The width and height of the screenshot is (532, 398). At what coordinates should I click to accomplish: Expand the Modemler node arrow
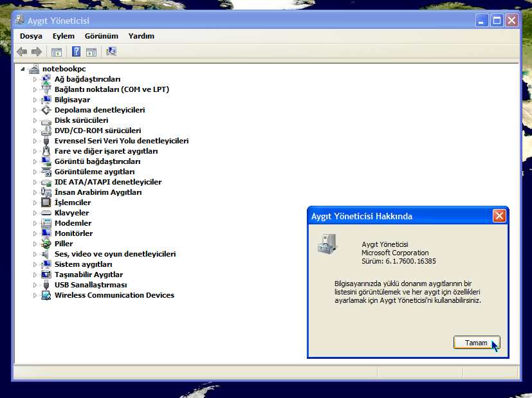pyautogui.click(x=35, y=223)
